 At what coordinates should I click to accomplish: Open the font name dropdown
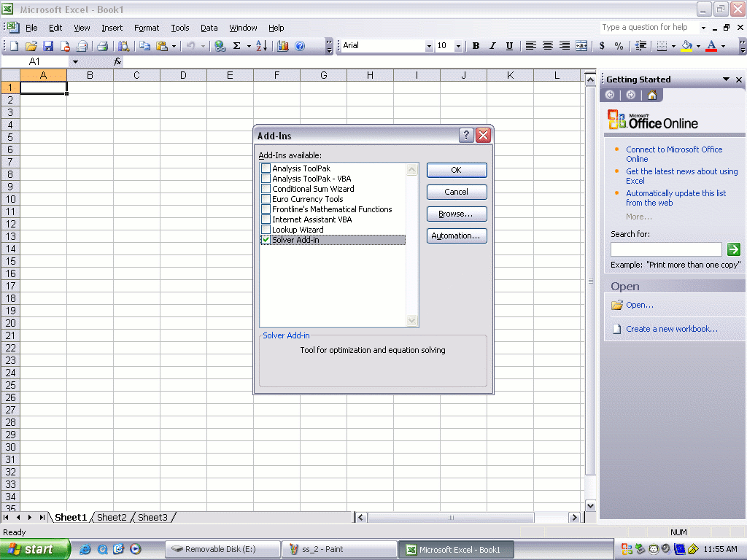tap(429, 46)
